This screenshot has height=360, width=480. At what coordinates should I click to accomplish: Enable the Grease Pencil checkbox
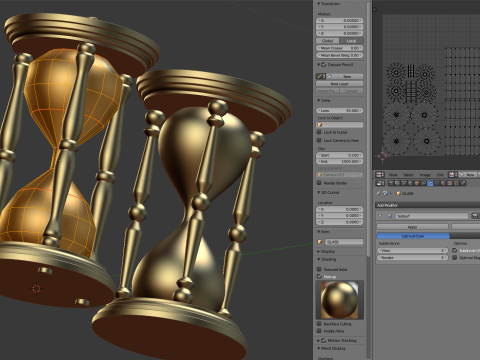point(323,65)
